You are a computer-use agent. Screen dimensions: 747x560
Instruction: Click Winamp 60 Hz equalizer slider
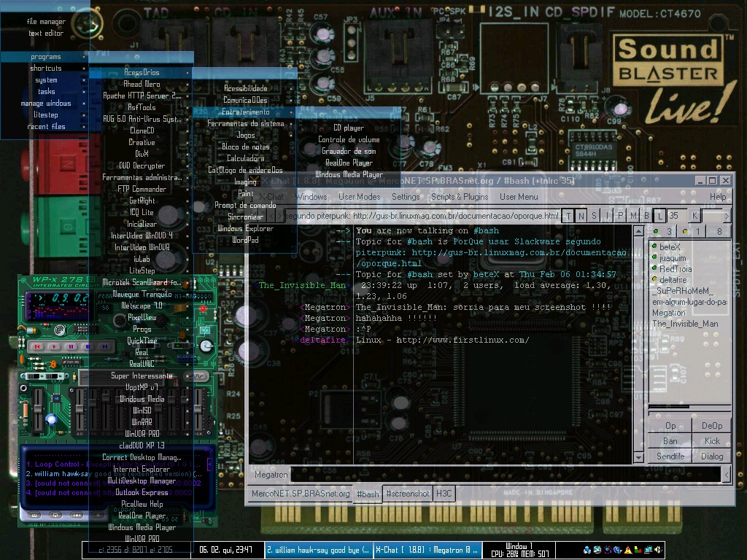click(80, 410)
